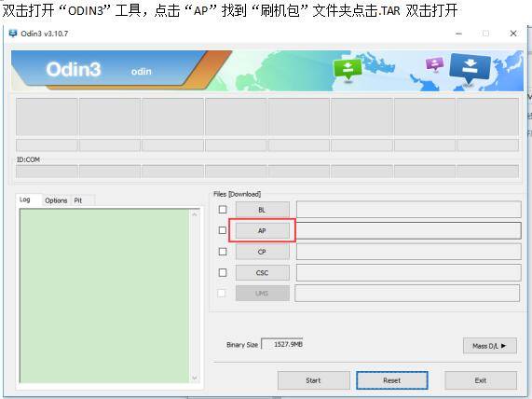
Task: Click inside the green log text area
Action: [x=104, y=296]
